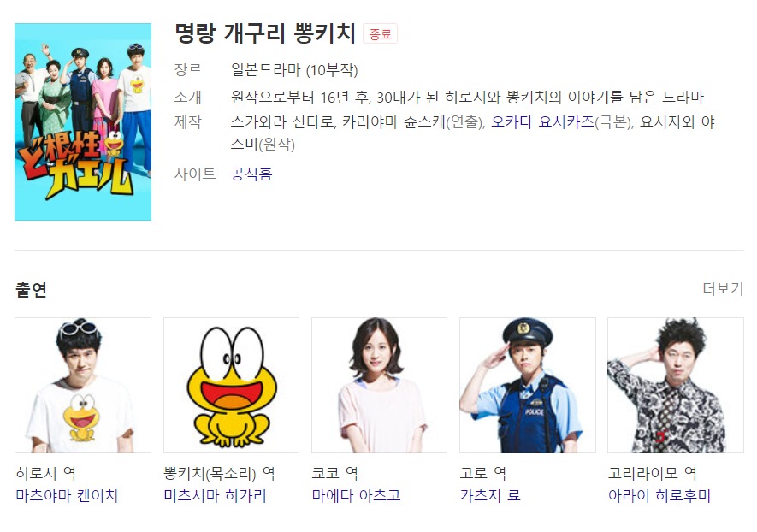The width and height of the screenshot is (757, 532).
Task: Click the police officer 고로 photo
Action: [528, 385]
